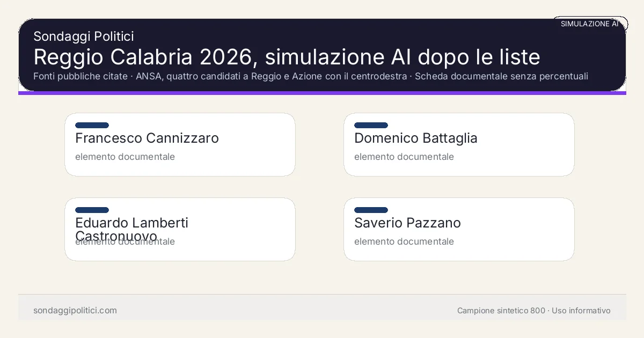644x338 pixels.
Task: Select the Eduardo Lamberti Castronuovo name
Action: pos(131,223)
